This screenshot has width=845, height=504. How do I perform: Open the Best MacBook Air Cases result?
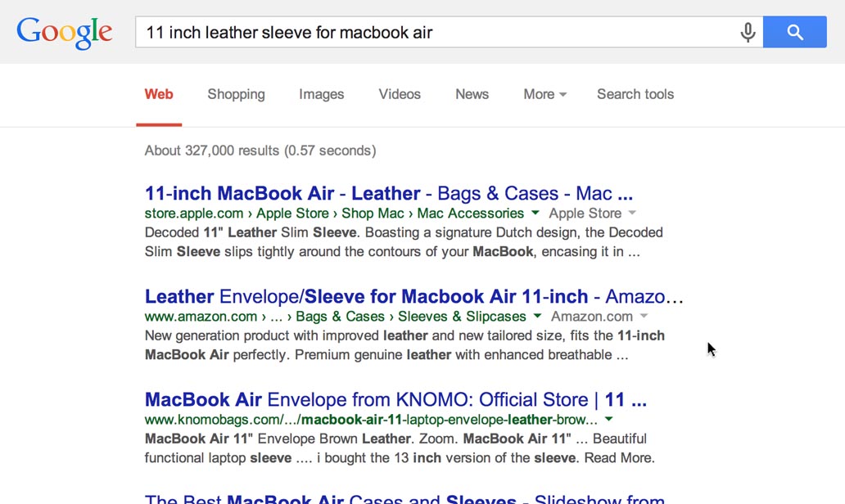click(x=404, y=498)
